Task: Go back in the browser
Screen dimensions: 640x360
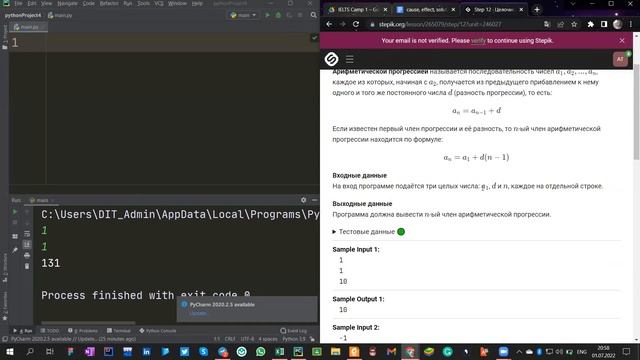Action: (x=329, y=24)
